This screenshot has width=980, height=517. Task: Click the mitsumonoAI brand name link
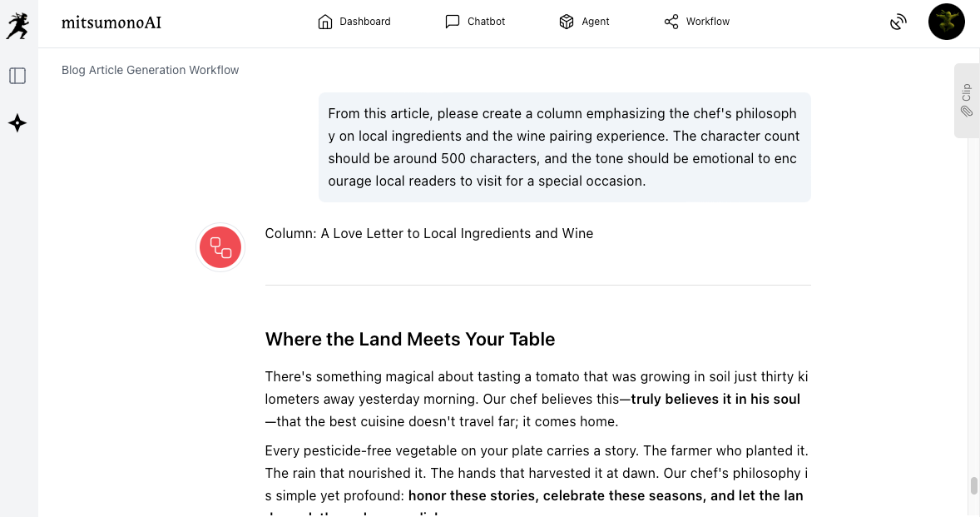coord(111,22)
